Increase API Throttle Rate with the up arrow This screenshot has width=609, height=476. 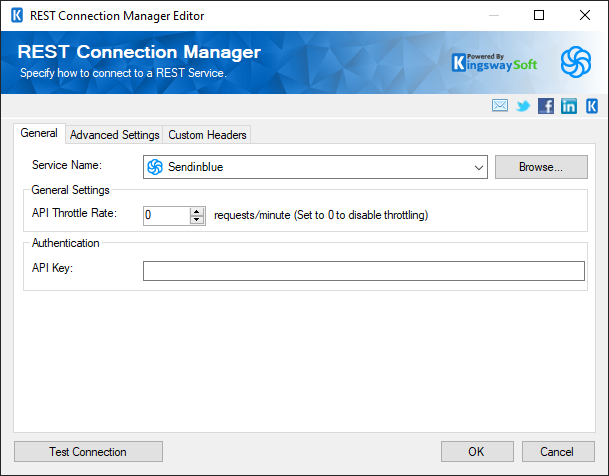(197, 211)
